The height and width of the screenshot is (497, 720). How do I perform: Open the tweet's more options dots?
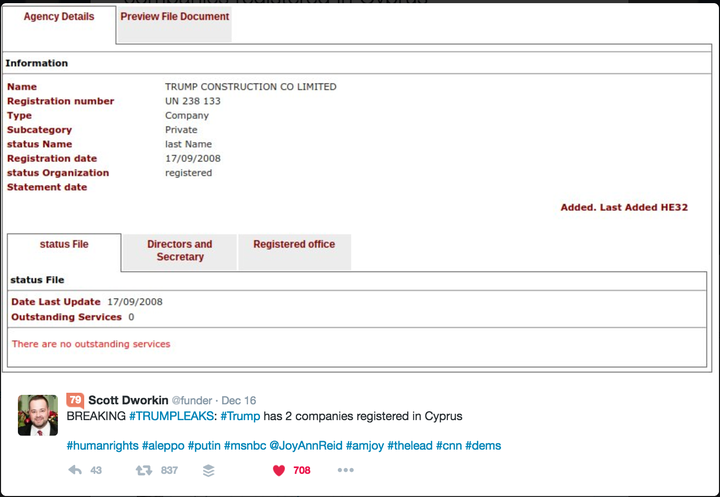(345, 470)
